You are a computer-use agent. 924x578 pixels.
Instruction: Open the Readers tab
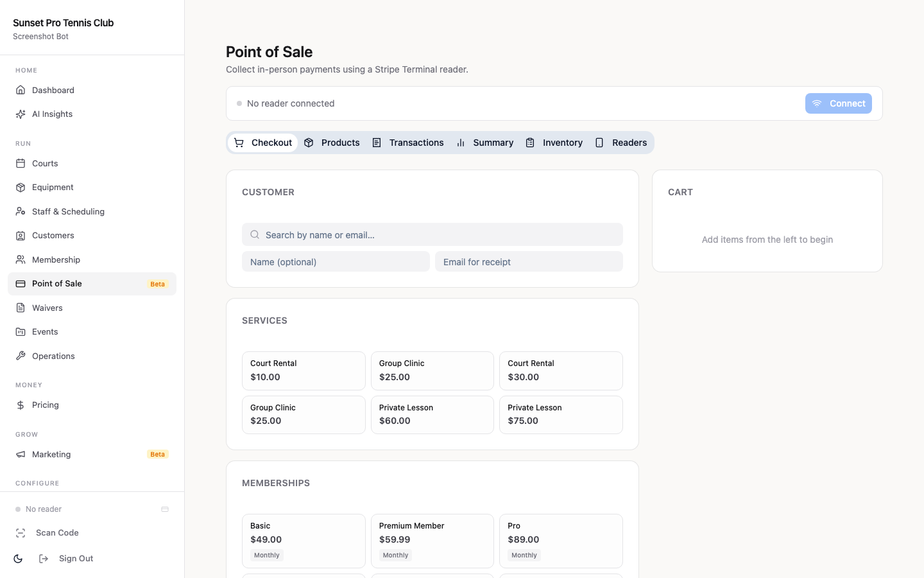click(620, 143)
